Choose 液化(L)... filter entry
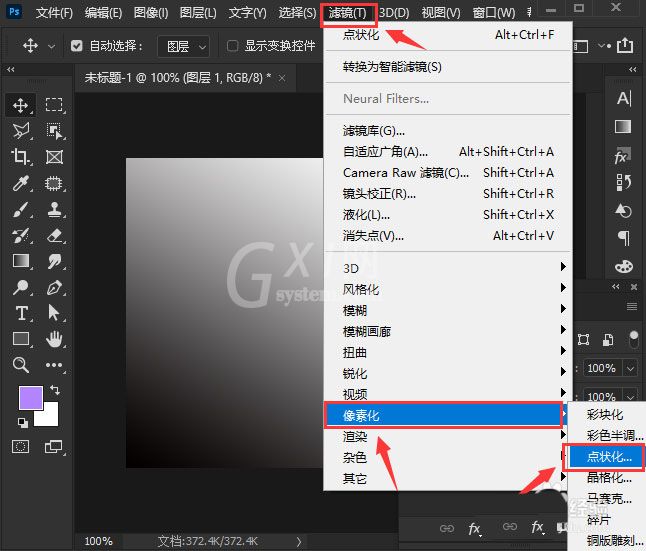Viewport: 646px width, 551px height. tap(448, 215)
